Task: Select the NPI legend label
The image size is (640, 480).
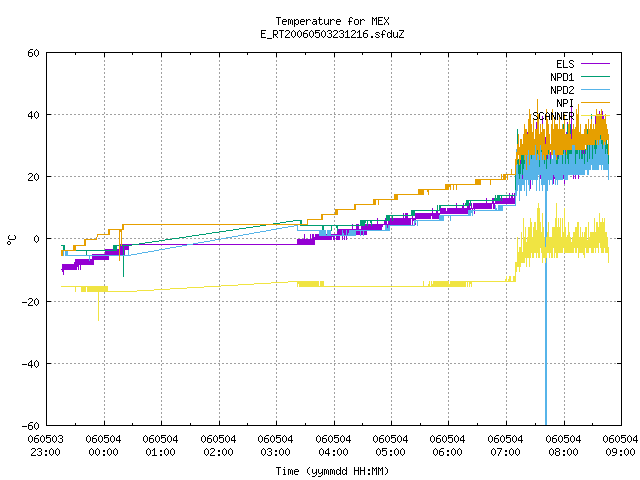Action: [x=565, y=103]
